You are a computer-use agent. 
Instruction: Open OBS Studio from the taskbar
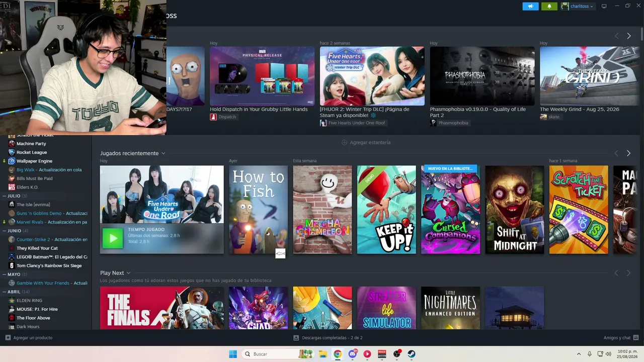(397, 354)
